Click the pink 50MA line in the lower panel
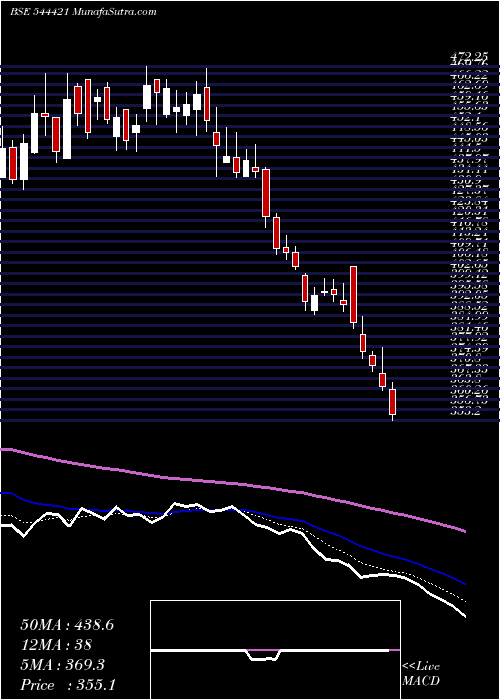Screen dimensions: 500x700 click(x=232, y=483)
